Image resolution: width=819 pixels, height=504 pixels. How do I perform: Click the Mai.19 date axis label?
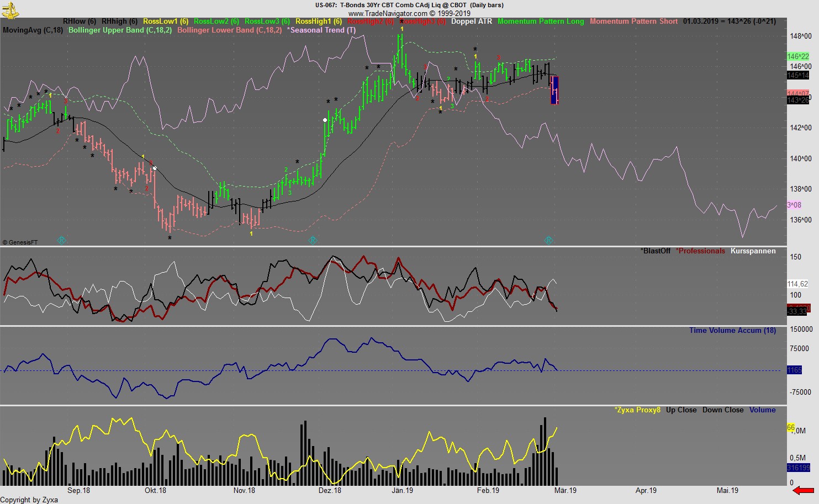click(x=727, y=491)
